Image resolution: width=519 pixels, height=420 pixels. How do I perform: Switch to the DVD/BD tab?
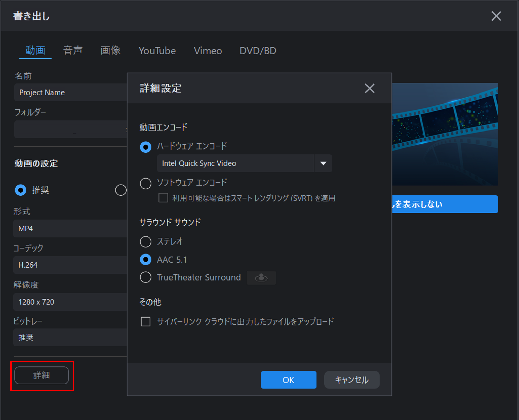[258, 51]
